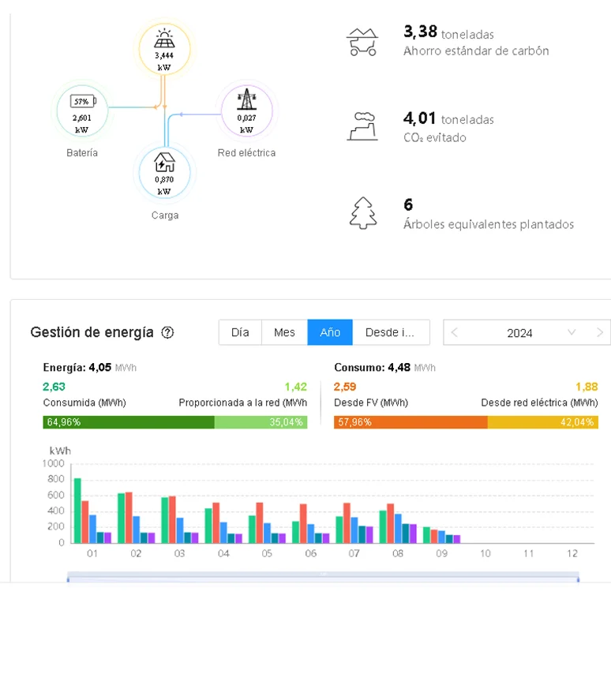Go to previous year arrow

[x=455, y=332]
